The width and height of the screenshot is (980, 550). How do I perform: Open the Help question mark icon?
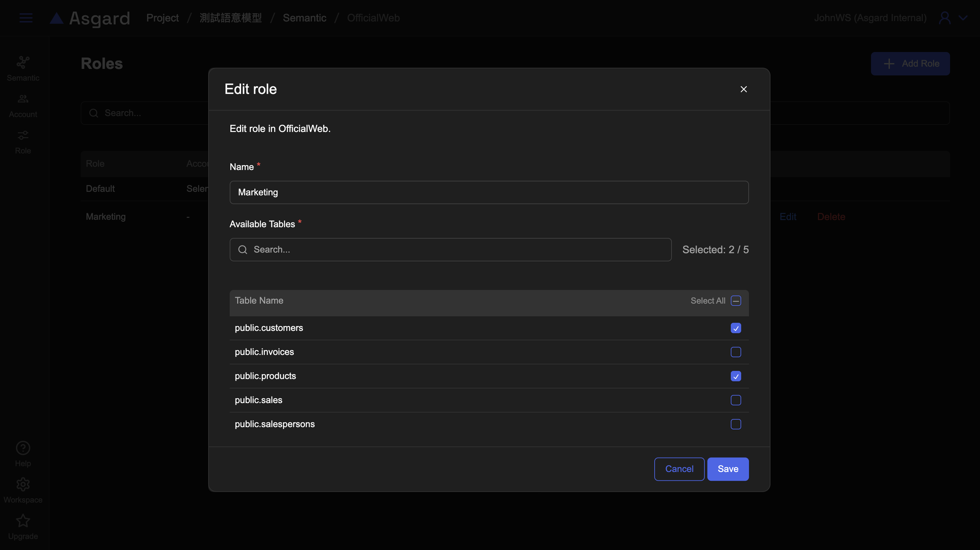[x=23, y=448]
